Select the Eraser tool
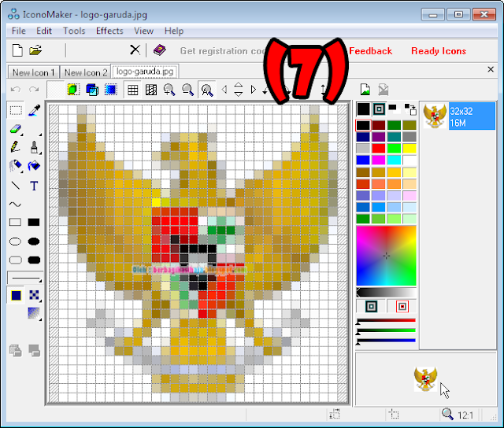The image size is (504, 428). [16, 129]
